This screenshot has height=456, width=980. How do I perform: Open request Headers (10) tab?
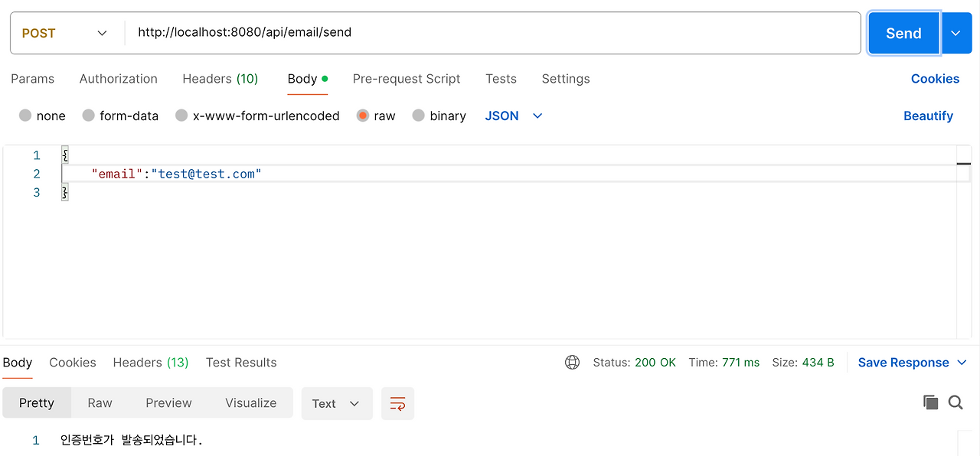[220, 79]
